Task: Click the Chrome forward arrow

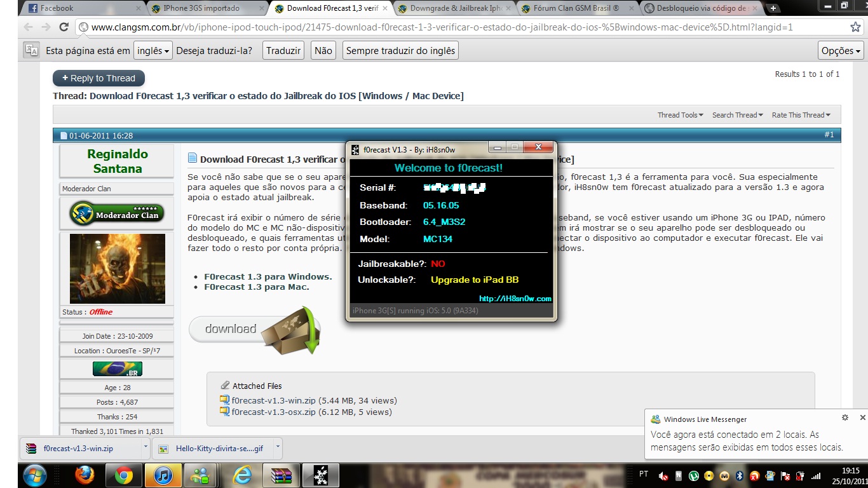Action: click(x=46, y=27)
